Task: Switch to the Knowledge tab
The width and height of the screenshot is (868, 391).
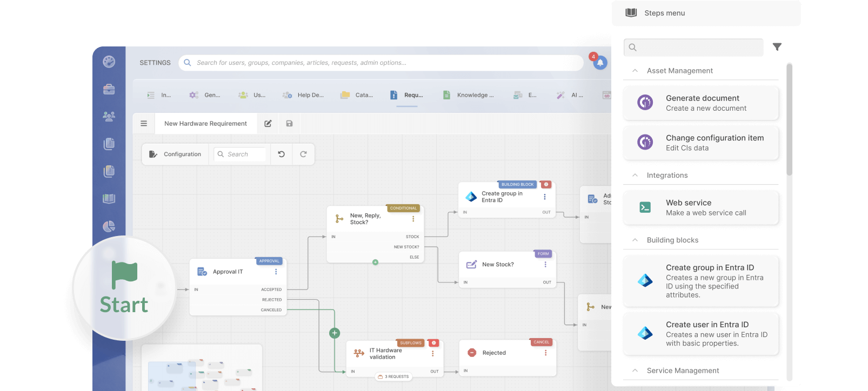Action: click(468, 95)
